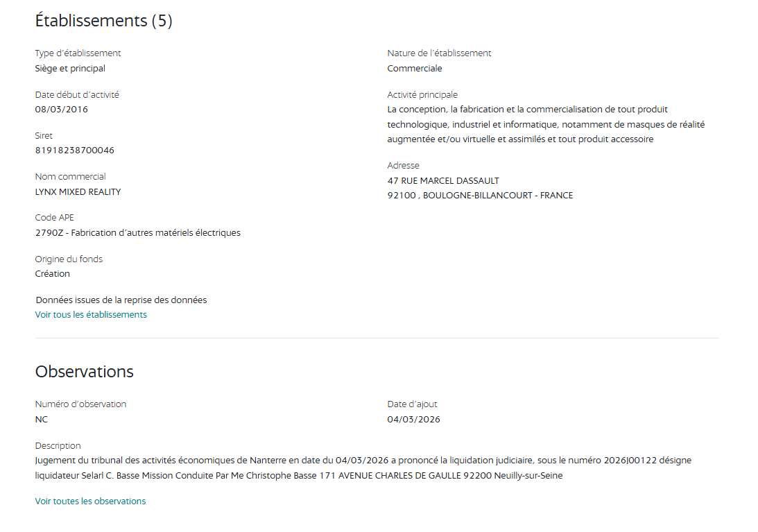Click the APE code 2790Z text
The image size is (758, 532).
[x=137, y=233]
